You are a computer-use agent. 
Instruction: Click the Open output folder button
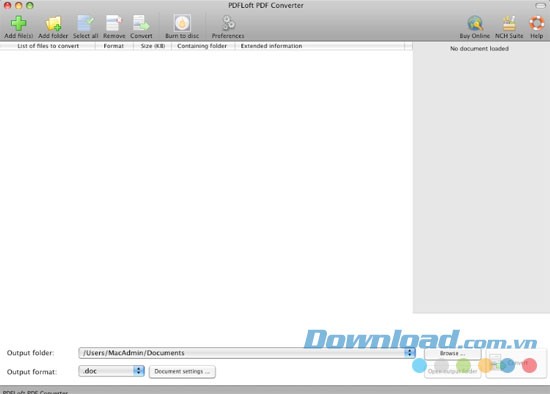[452, 372]
